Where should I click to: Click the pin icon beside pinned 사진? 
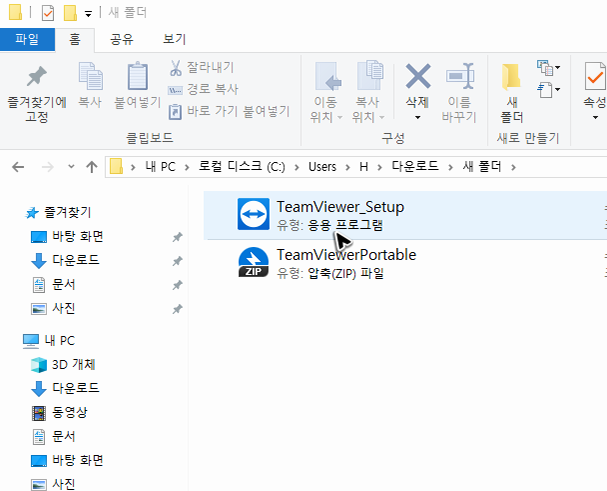(x=177, y=309)
